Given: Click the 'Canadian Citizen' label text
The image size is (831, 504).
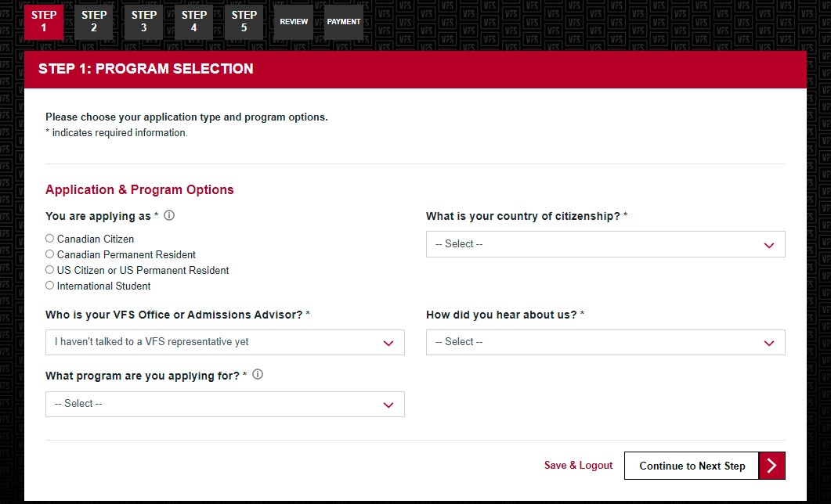Looking at the screenshot, I should point(96,239).
